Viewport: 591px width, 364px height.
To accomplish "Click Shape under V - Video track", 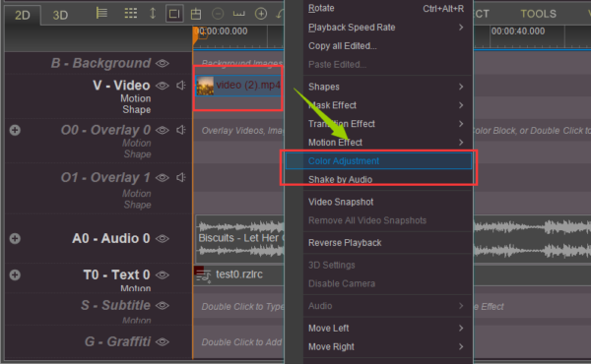I will (137, 110).
